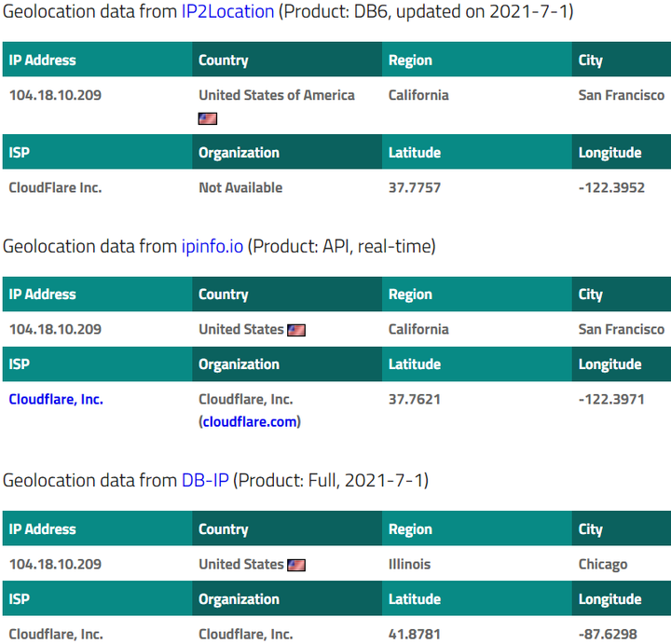The image size is (671, 644).
Task: Select the DB-IP IP address 104.18.10.209
Action: [55, 565]
